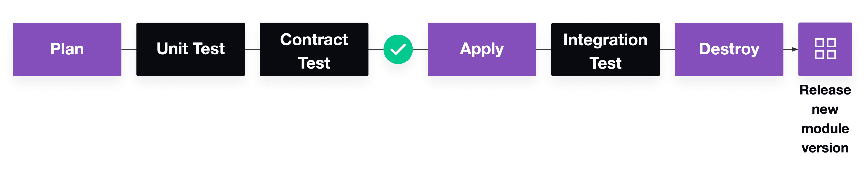Open the Integration Test stage box

click(x=605, y=49)
